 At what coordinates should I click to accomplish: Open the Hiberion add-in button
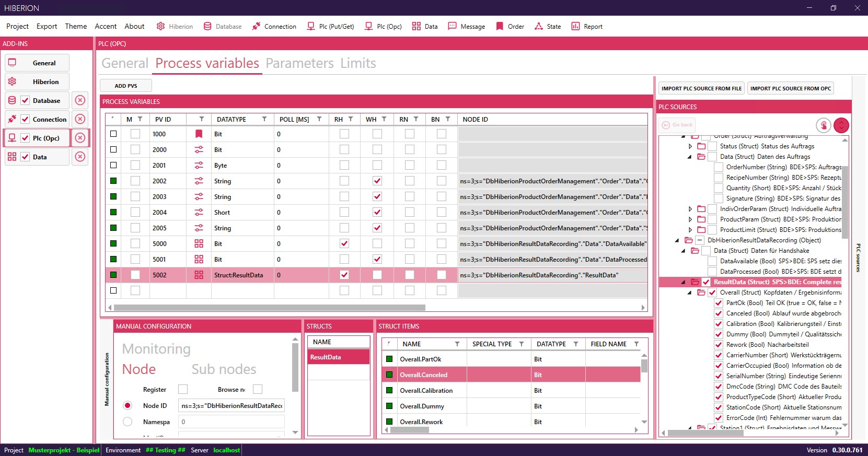pyautogui.click(x=37, y=81)
